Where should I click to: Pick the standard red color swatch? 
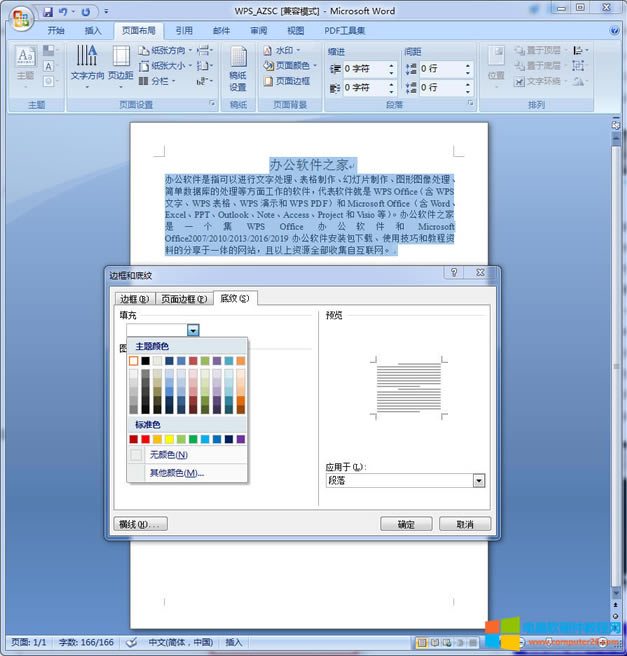pos(145,439)
